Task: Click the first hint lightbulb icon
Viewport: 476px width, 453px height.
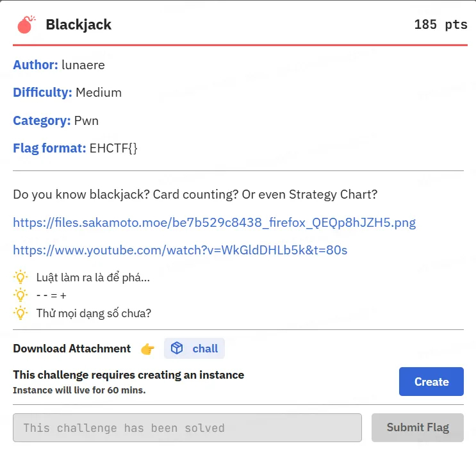Action: click(21, 277)
